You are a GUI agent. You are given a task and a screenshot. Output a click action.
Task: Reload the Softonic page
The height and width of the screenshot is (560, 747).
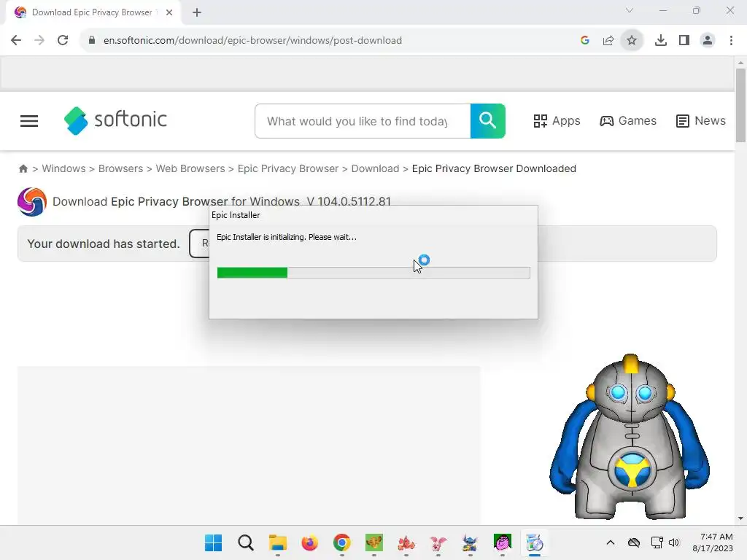(x=63, y=41)
